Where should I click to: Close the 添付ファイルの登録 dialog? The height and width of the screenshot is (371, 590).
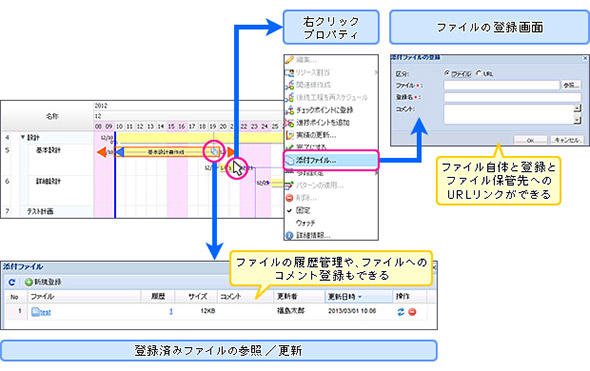[585, 58]
